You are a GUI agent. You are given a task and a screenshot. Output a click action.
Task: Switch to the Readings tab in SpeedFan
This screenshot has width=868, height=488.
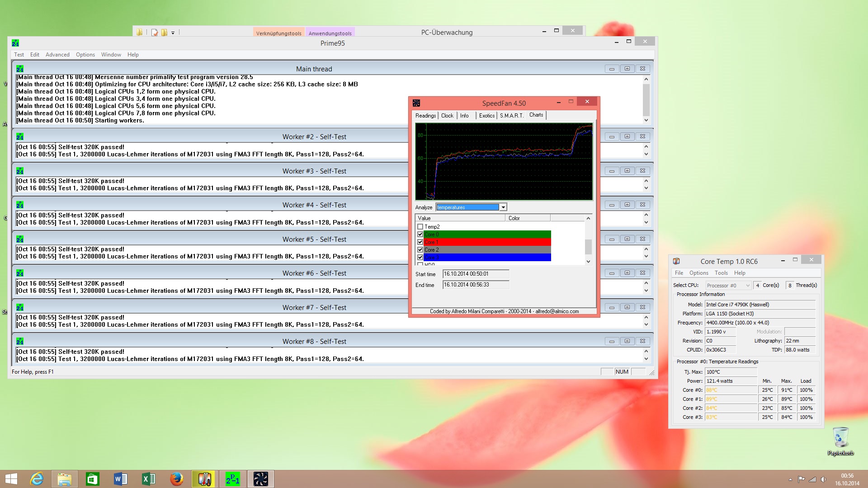coord(425,116)
